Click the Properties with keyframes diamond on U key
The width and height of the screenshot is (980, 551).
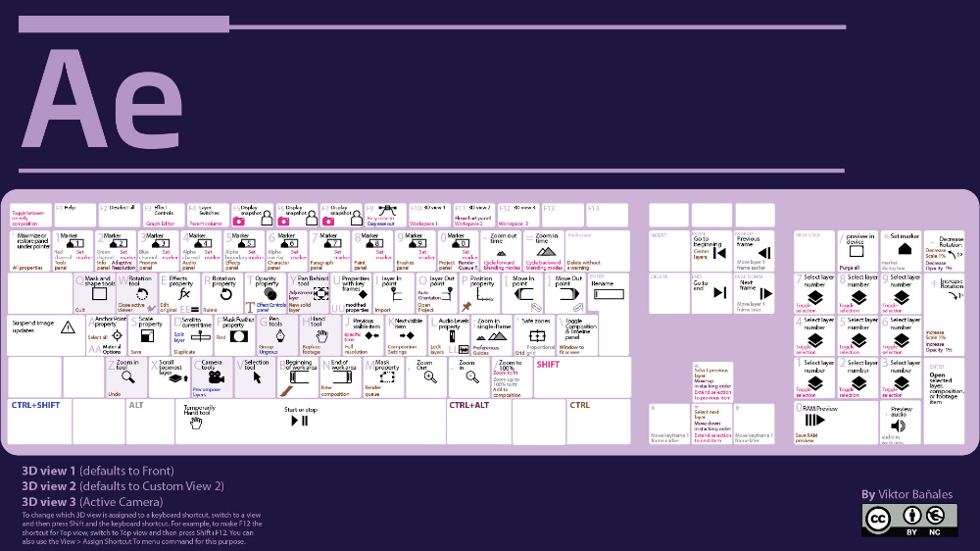[363, 294]
